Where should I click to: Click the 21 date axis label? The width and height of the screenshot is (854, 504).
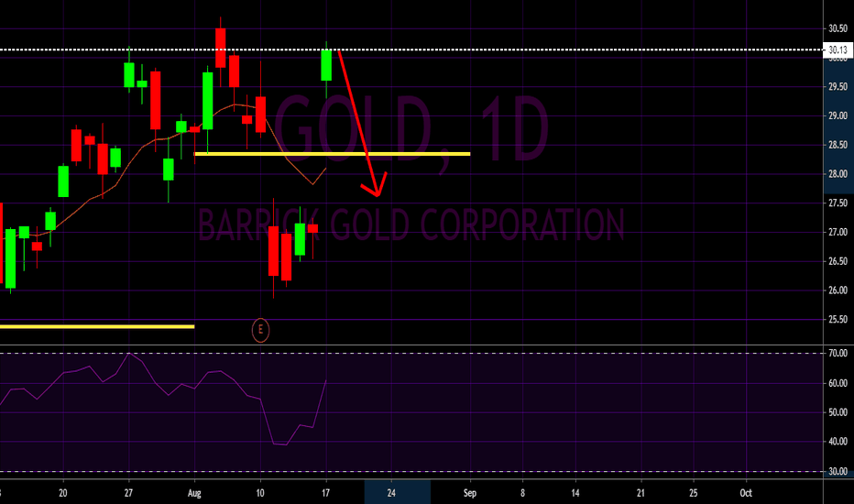click(640, 493)
